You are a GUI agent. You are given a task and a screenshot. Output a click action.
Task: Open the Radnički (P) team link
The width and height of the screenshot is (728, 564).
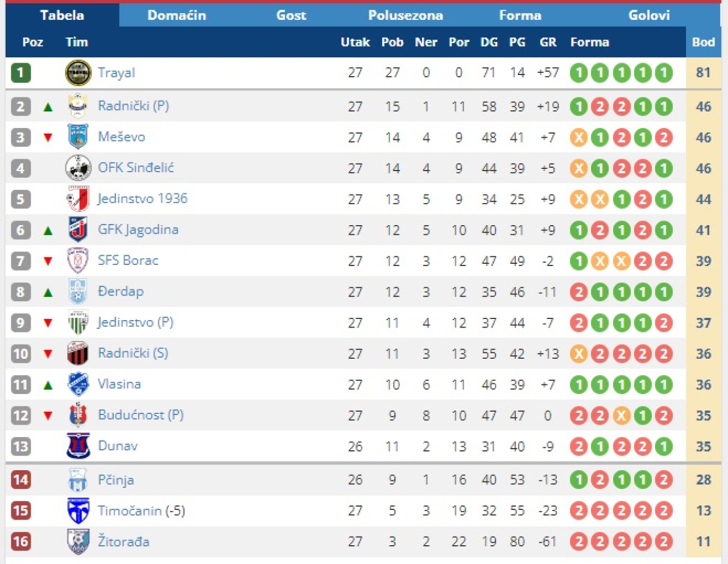(x=133, y=106)
